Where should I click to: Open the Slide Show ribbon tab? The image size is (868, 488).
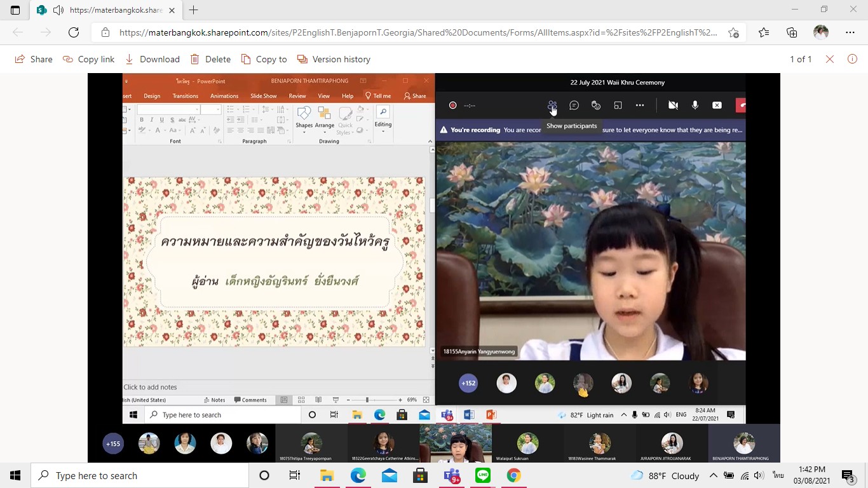tap(264, 96)
